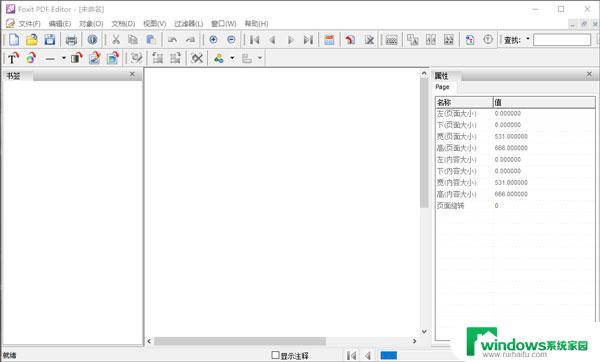600x362 pixels.
Task: Cut selection with the scissors icon
Action: click(116, 39)
